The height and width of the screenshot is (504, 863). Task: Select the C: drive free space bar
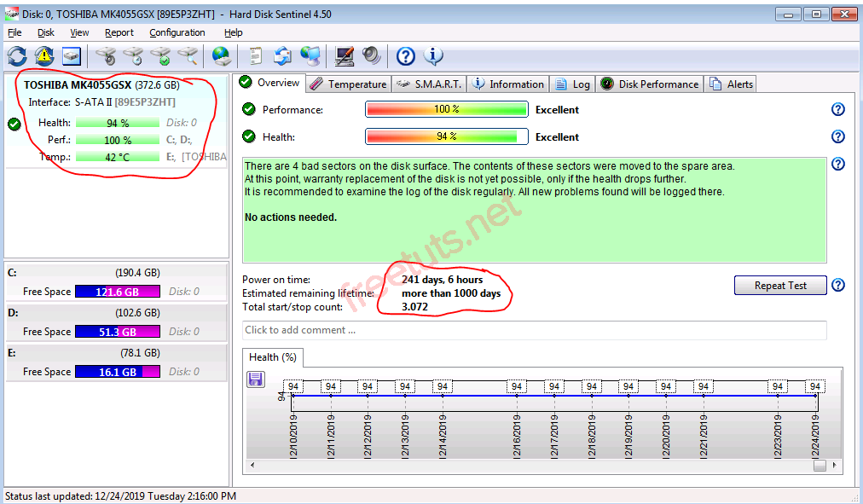pyautogui.click(x=117, y=292)
